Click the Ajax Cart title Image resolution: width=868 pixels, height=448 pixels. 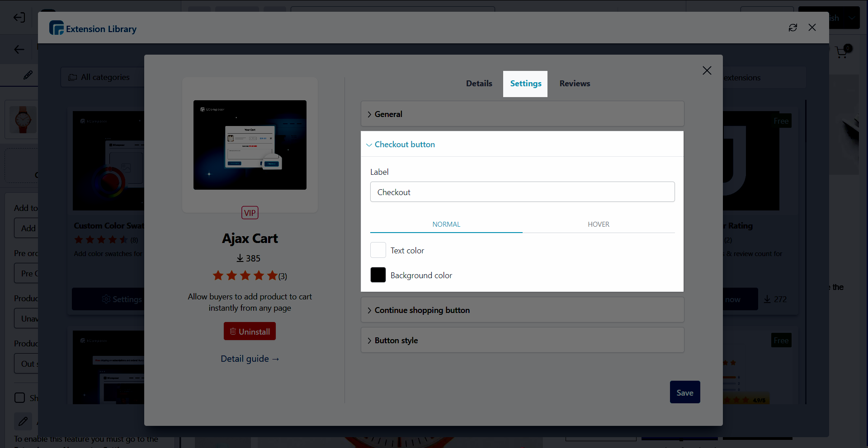250,238
